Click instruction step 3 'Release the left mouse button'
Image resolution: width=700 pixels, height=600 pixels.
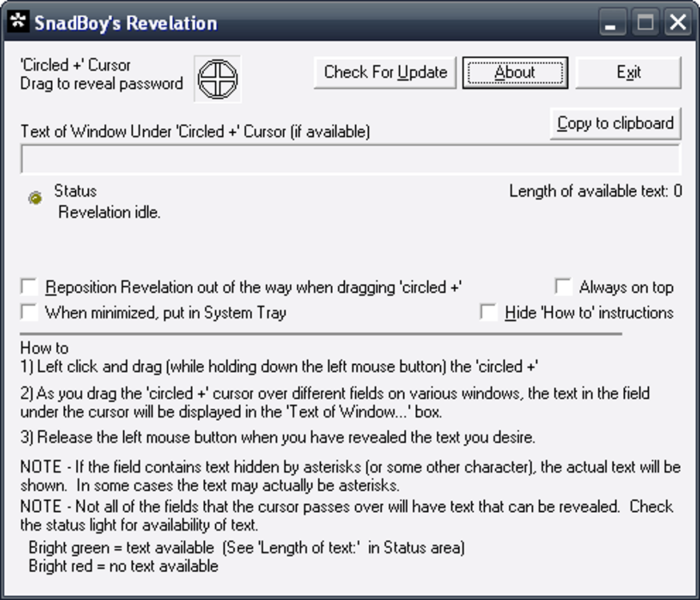pos(278,437)
